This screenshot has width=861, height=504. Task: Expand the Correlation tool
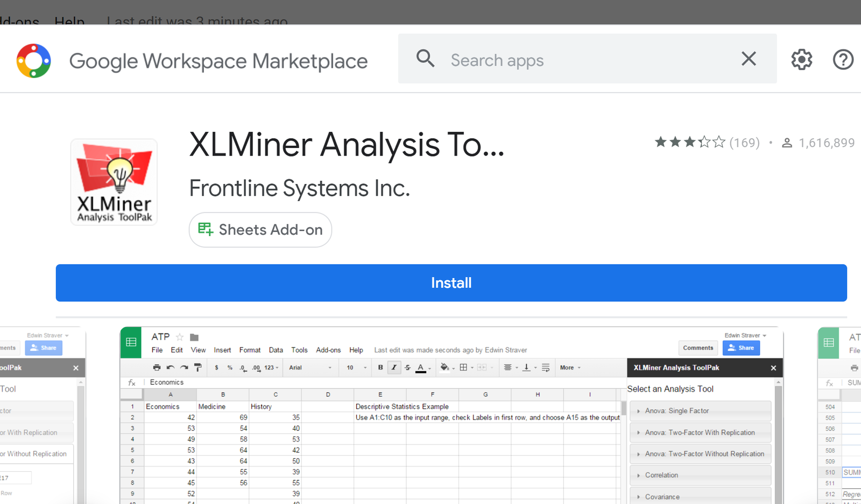coord(700,475)
